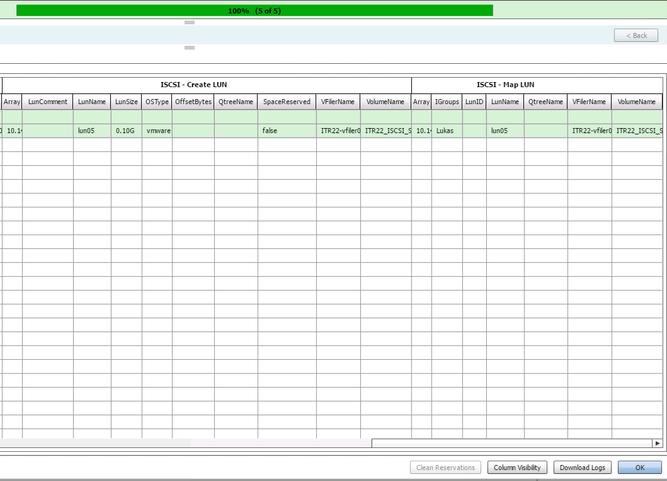Click the LunSize column header
This screenshot has height=481, width=667.
click(x=126, y=102)
